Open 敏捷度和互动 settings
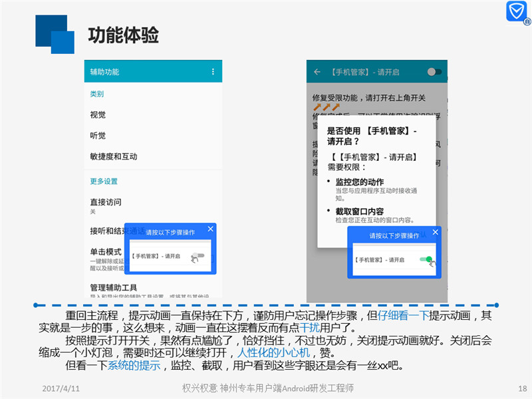The width and height of the screenshot is (532, 399). coord(114,156)
